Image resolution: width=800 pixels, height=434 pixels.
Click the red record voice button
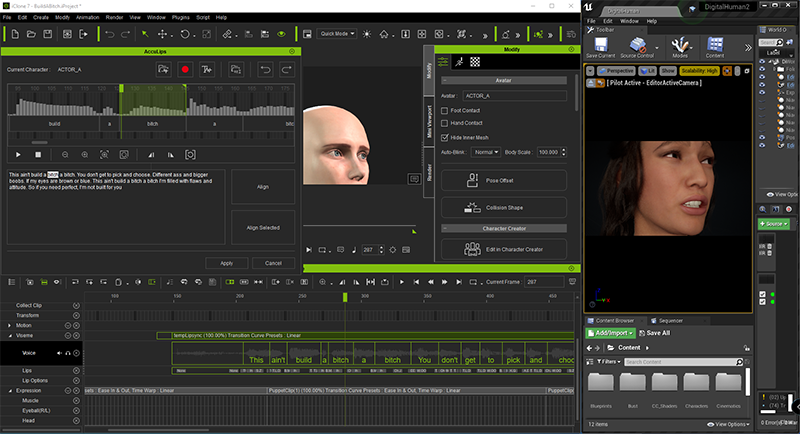coord(185,69)
